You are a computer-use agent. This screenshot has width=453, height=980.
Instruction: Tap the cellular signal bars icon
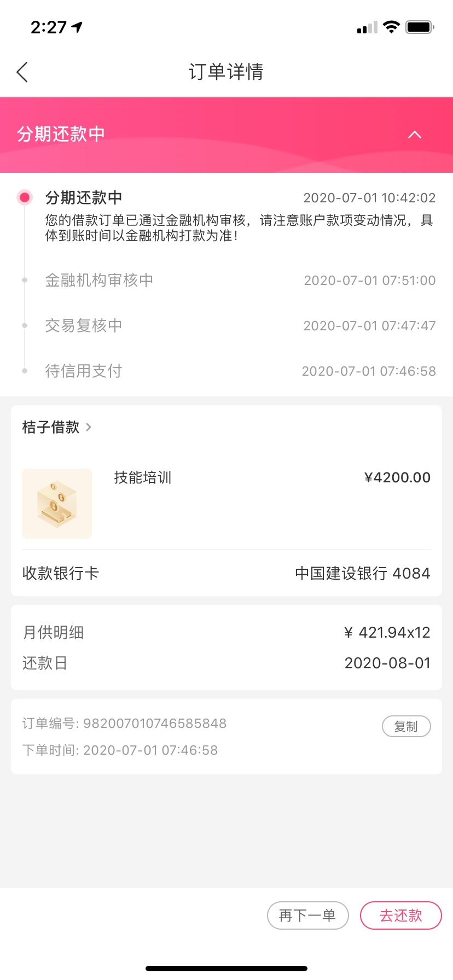pyautogui.click(x=367, y=27)
